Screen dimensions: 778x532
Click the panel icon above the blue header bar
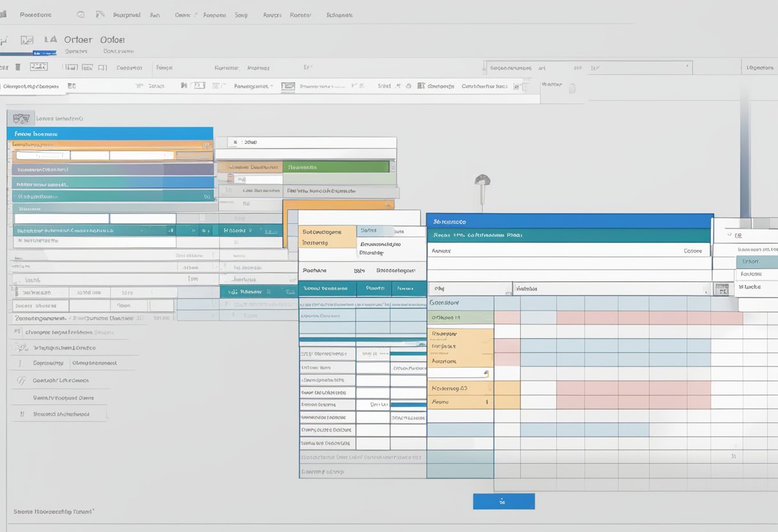click(x=21, y=118)
